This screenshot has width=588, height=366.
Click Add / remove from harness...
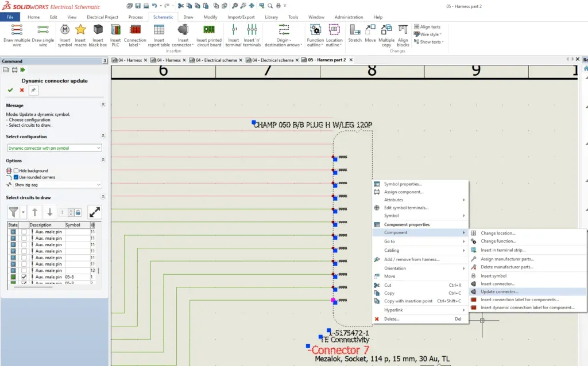click(420, 259)
